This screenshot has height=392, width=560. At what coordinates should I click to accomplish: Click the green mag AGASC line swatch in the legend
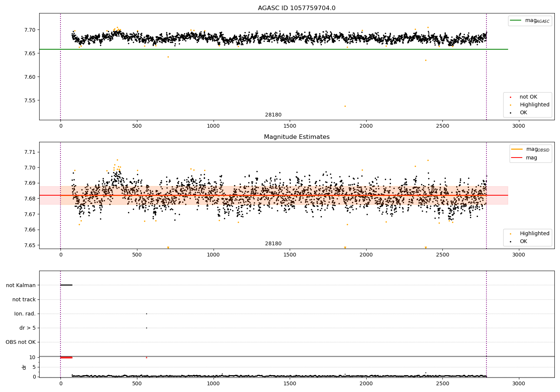[516, 21]
